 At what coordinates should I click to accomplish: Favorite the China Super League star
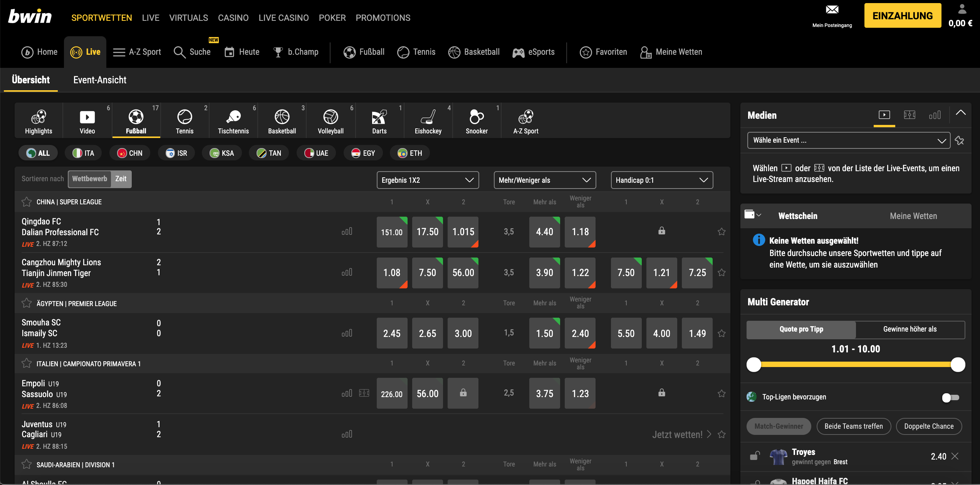pyautogui.click(x=26, y=201)
